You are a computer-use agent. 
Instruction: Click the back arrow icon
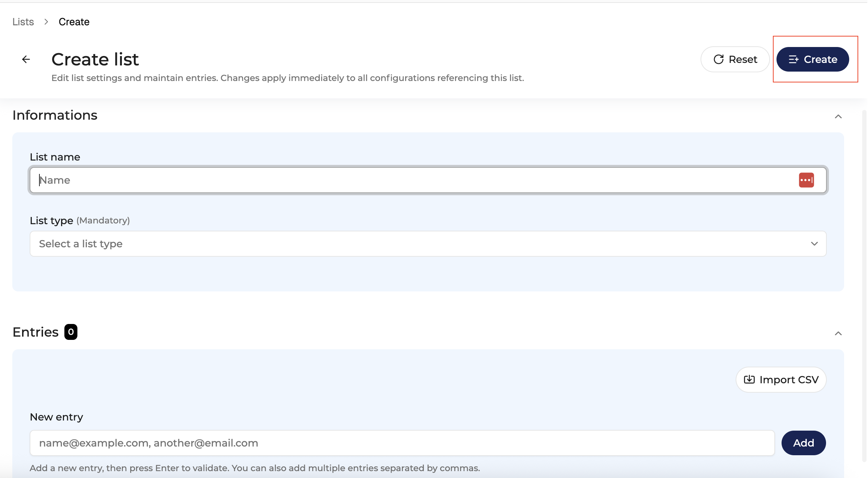[26, 59]
